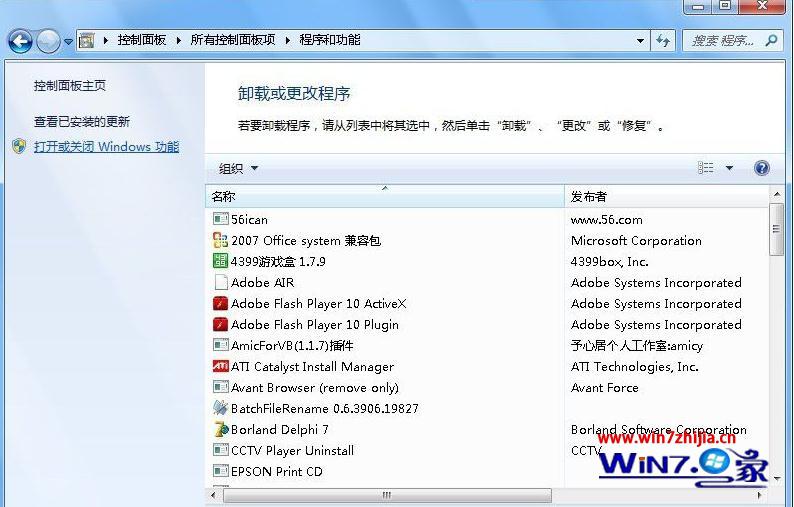Image resolution: width=794 pixels, height=507 pixels.
Task: Open 控制面板主页 link
Action: [70, 86]
